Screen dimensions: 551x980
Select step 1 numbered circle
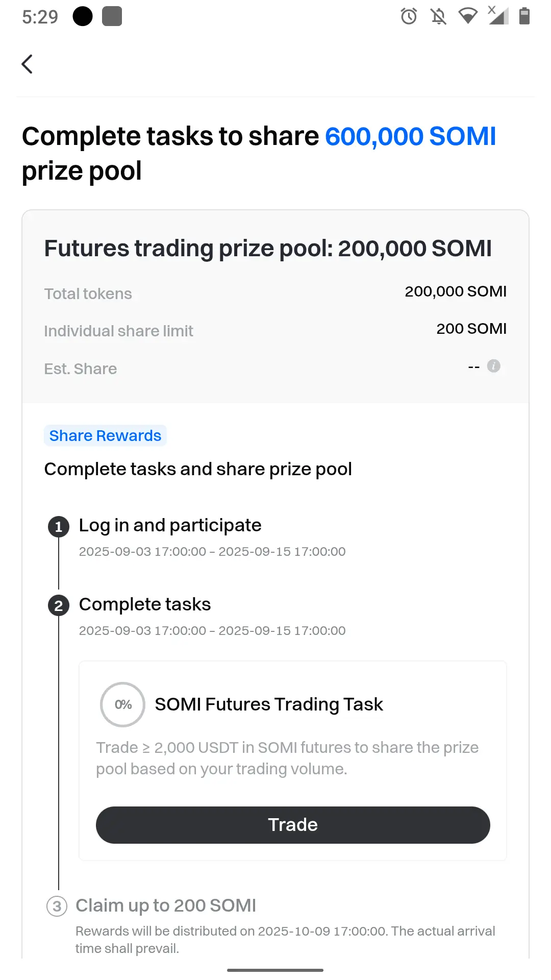[x=59, y=527]
